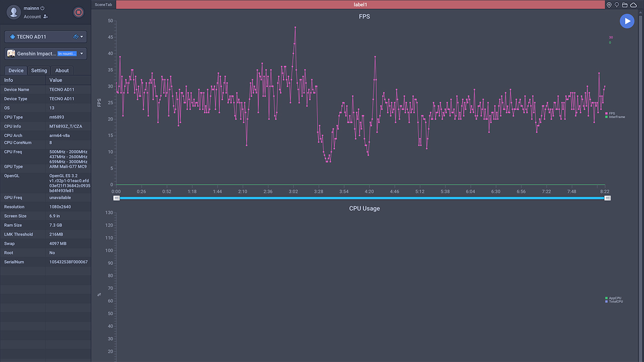Click the red label1 bar
644x362 pixels.
(360, 5)
